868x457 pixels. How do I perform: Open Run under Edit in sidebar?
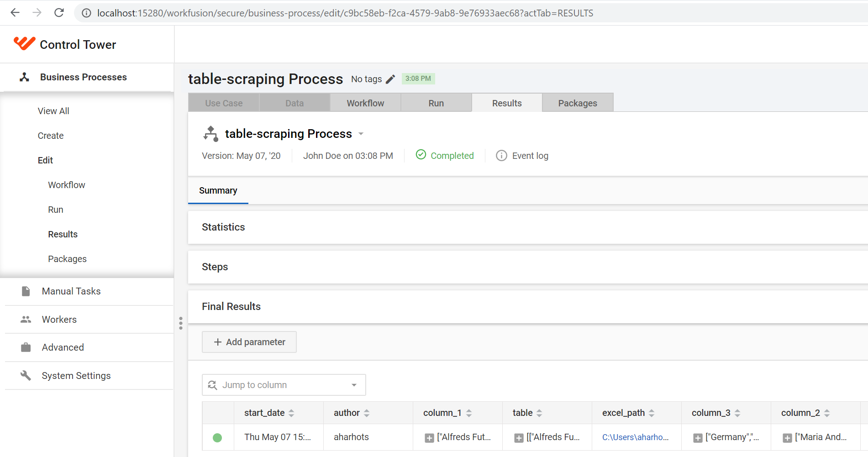tap(56, 210)
